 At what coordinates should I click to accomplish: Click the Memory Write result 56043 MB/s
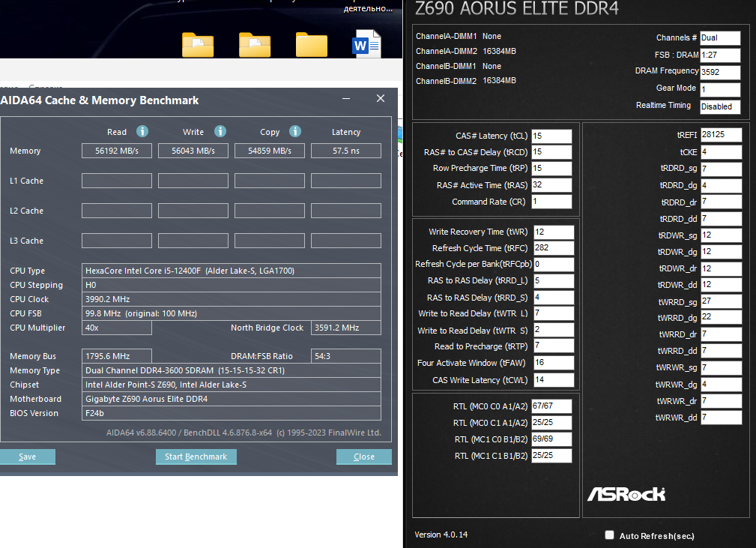point(193,151)
